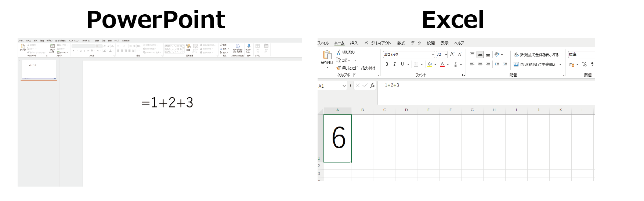The width and height of the screenshot is (644, 201).
Task: Switch to the Excel 挿入 tab
Action: [x=354, y=43]
